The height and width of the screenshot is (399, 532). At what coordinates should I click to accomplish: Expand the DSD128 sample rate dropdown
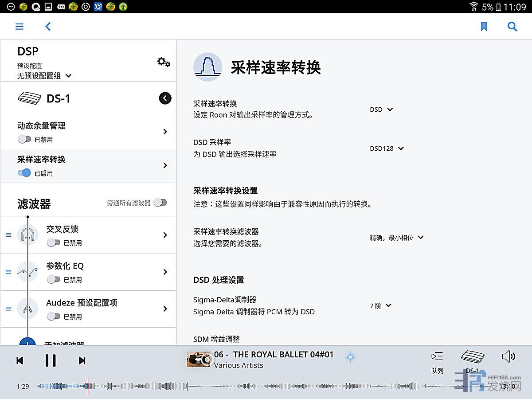387,149
